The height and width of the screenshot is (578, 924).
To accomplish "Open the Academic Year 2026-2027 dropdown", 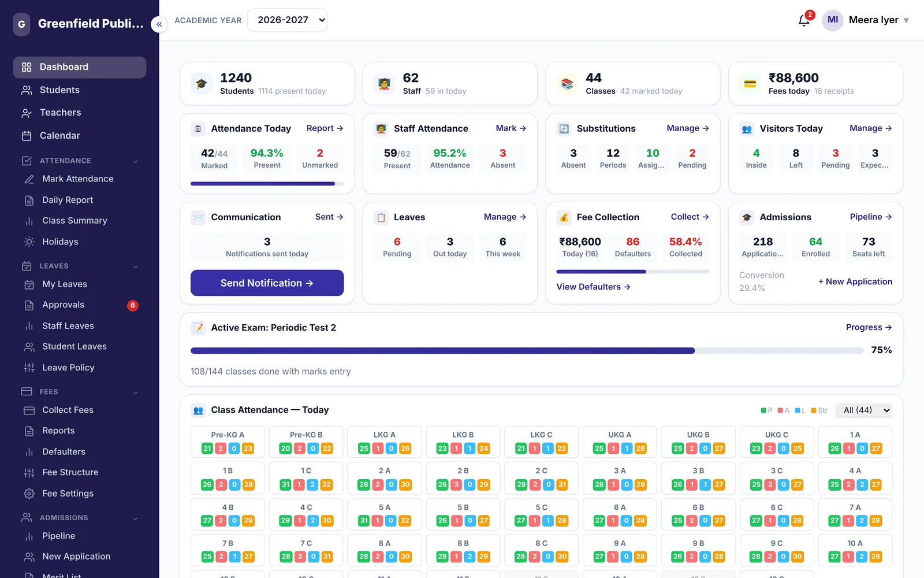I will point(287,20).
